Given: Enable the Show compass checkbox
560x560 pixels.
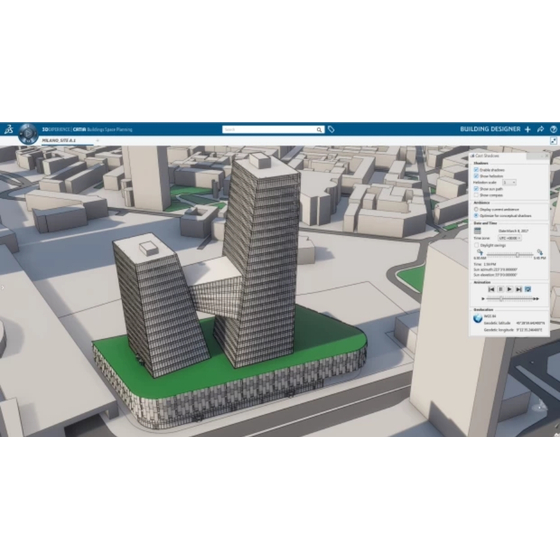Looking at the screenshot, I should 476,195.
